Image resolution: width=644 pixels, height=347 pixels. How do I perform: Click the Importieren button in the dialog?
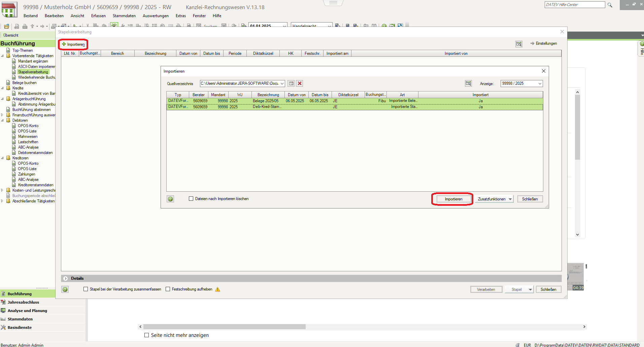pyautogui.click(x=453, y=199)
